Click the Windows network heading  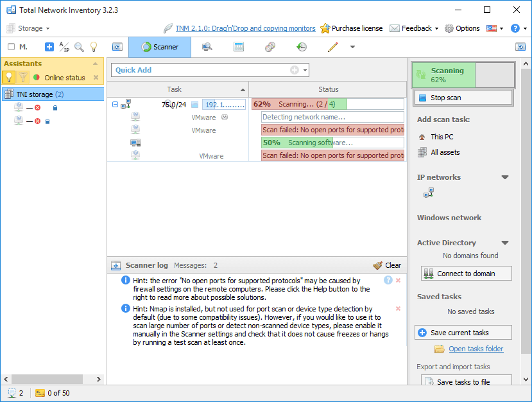[x=449, y=218]
